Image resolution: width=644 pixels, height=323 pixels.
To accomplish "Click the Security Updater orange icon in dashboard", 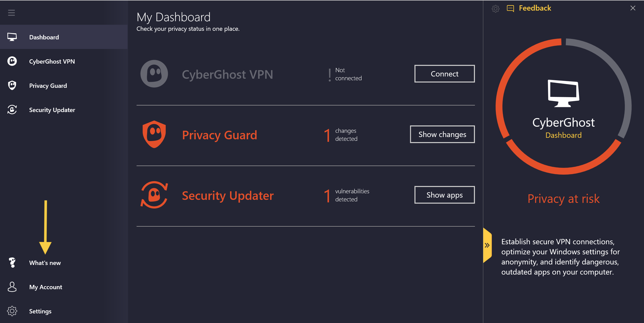I will (x=154, y=195).
